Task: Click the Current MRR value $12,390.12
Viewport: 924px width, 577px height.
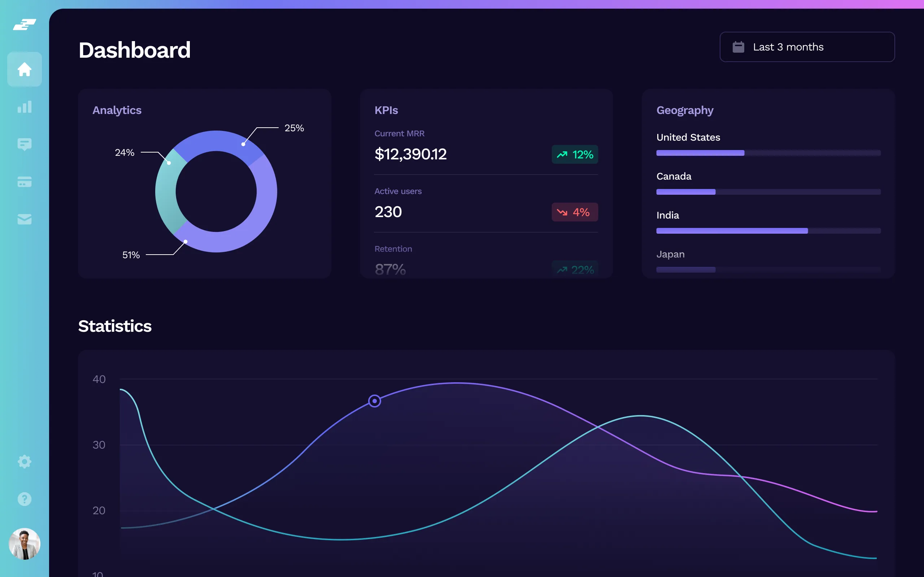Action: [410, 154]
